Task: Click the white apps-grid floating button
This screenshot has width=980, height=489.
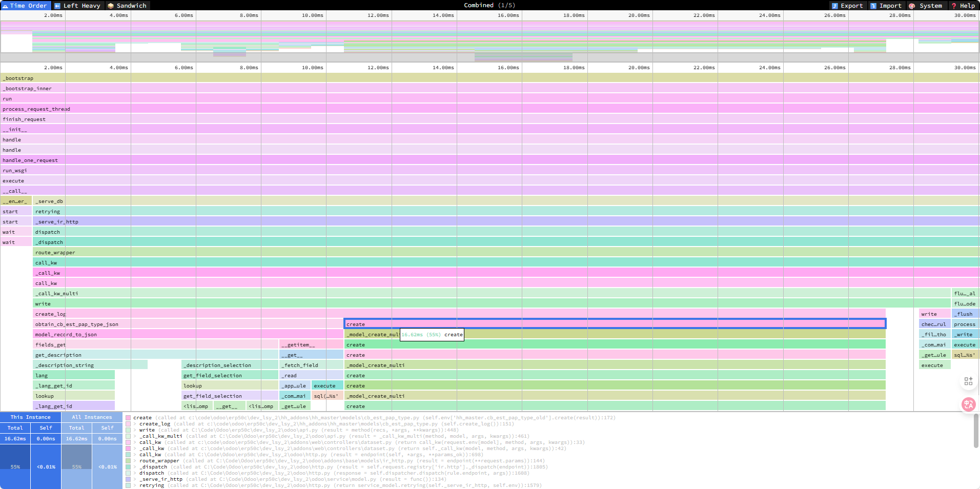Action: click(x=968, y=381)
